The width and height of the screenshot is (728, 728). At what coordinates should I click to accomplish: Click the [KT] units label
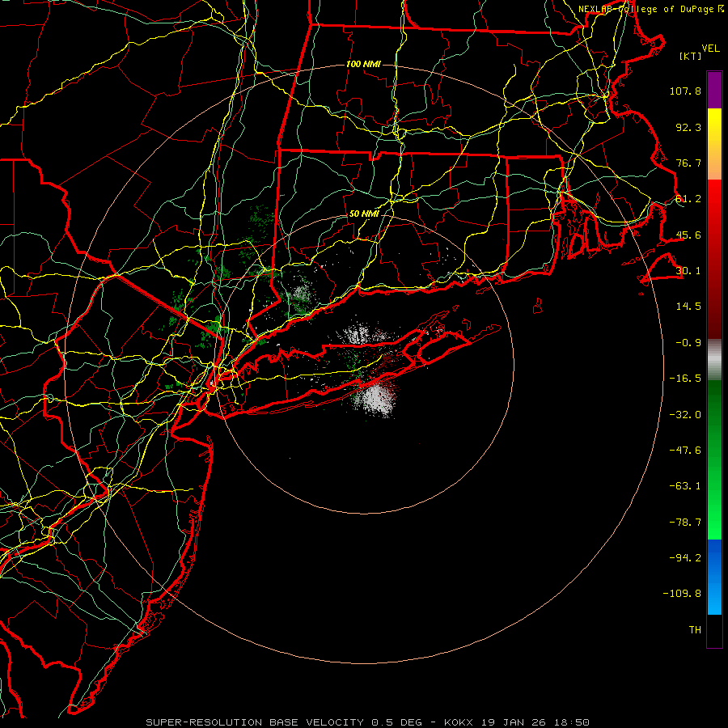691,56
